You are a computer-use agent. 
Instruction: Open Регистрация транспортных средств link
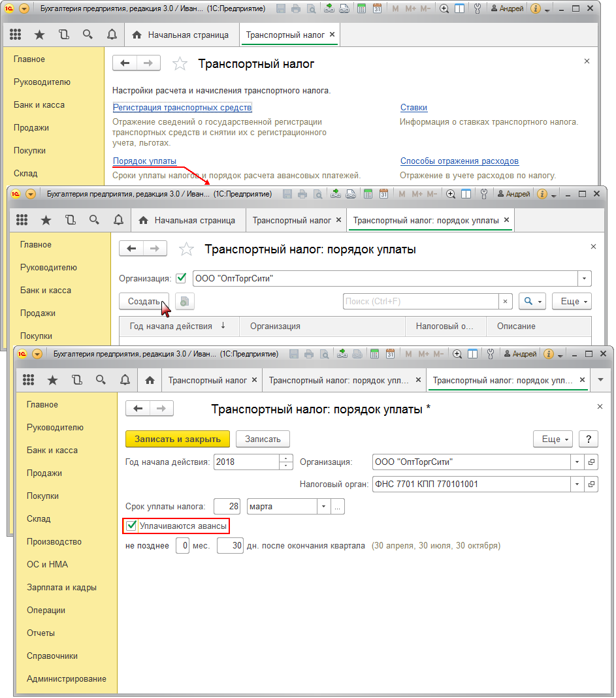tap(182, 108)
